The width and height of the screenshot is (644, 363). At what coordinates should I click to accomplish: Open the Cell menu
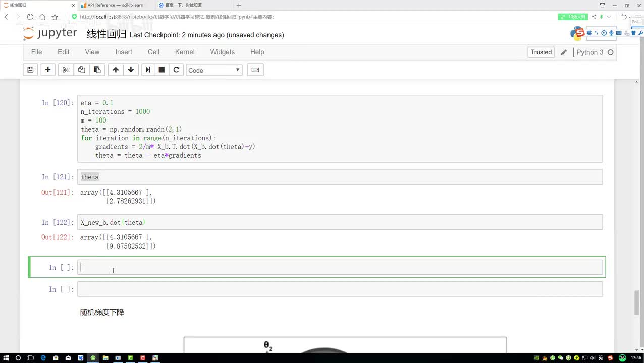(x=153, y=52)
